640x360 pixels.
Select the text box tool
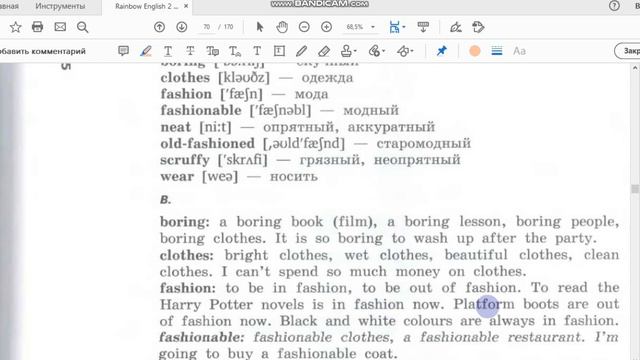[279, 51]
